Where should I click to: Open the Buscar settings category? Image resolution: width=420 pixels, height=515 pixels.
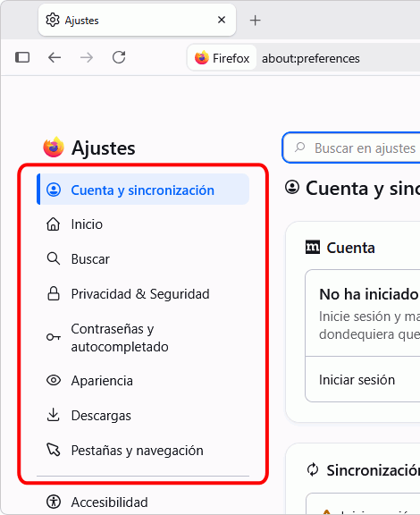[143, 259]
